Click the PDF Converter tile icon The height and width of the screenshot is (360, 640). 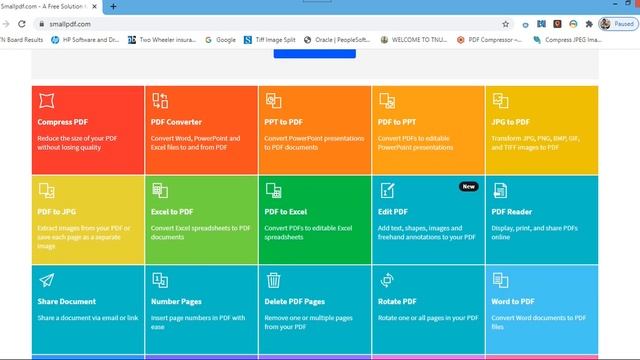pyautogui.click(x=160, y=100)
